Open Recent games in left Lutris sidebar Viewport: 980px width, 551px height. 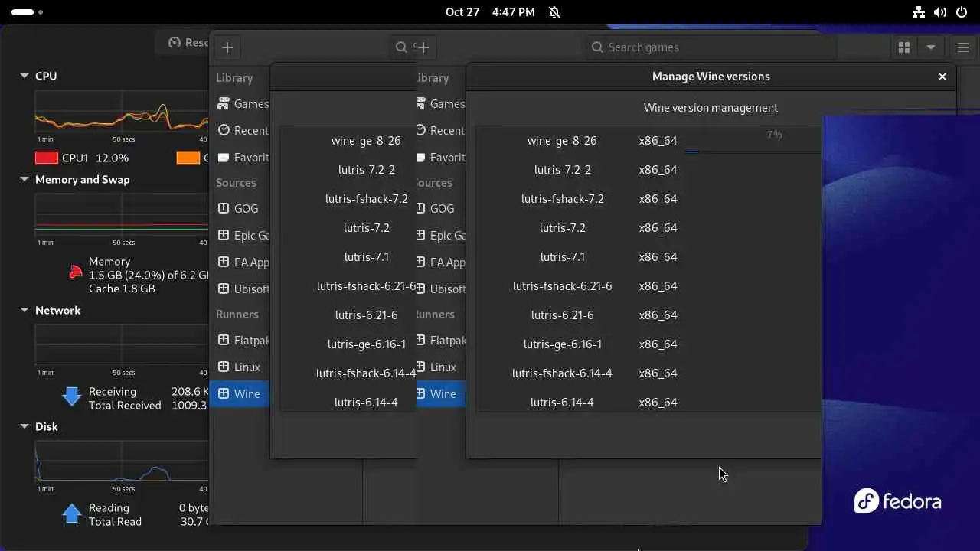coord(240,131)
